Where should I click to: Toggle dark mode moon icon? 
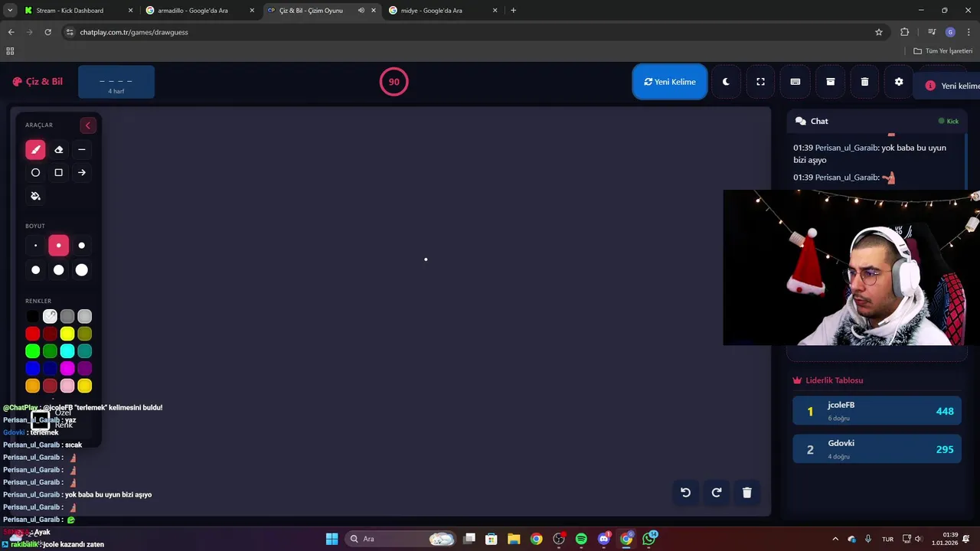tap(726, 82)
